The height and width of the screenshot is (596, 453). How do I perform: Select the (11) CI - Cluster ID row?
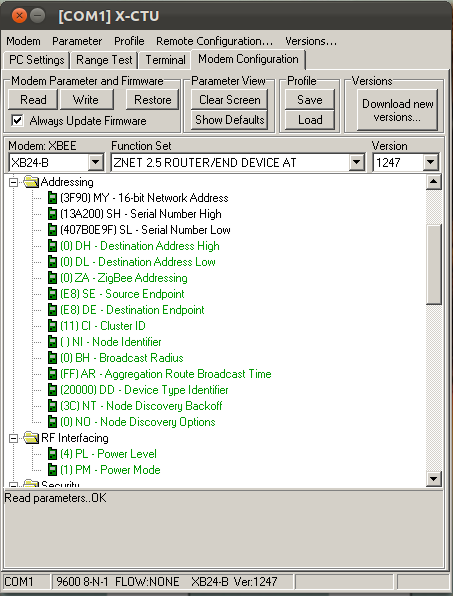point(103,326)
